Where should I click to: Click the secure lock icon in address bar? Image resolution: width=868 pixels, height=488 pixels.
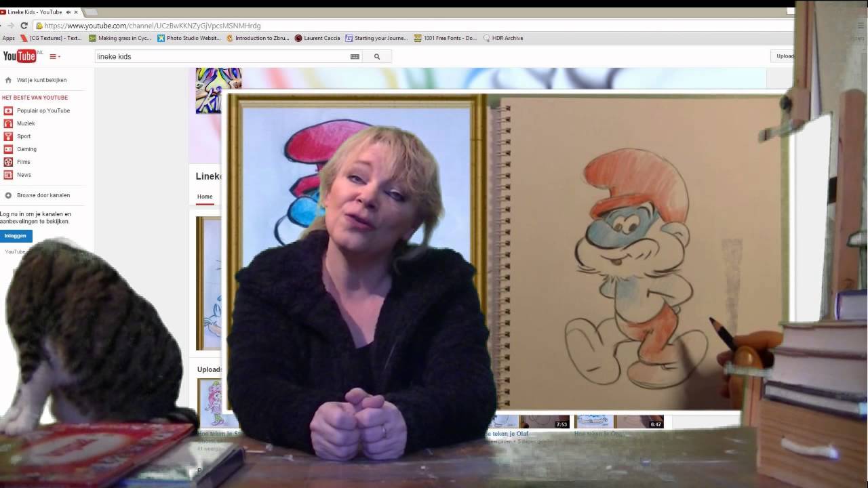point(39,25)
